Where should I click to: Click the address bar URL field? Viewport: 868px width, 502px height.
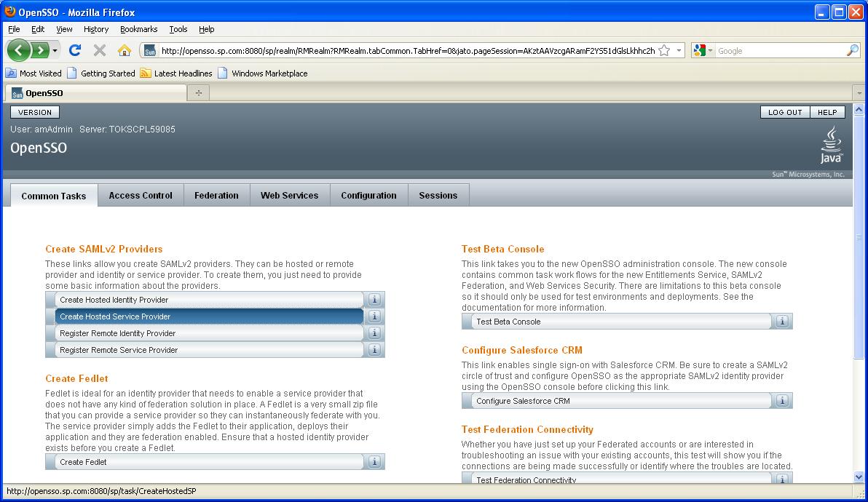408,51
